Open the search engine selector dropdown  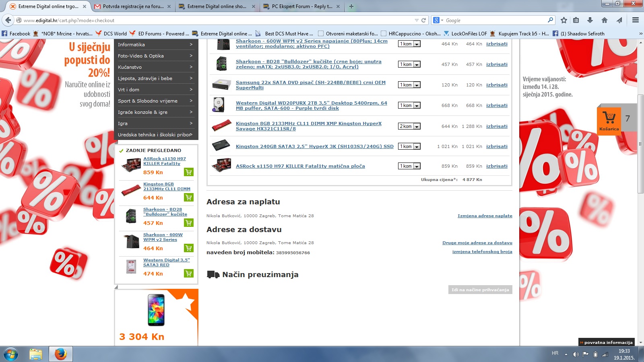(x=438, y=20)
